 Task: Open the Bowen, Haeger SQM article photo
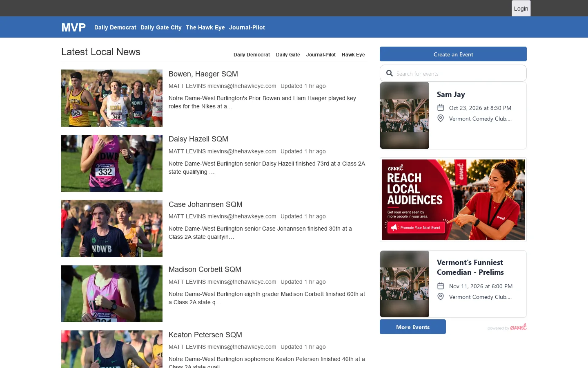(112, 98)
